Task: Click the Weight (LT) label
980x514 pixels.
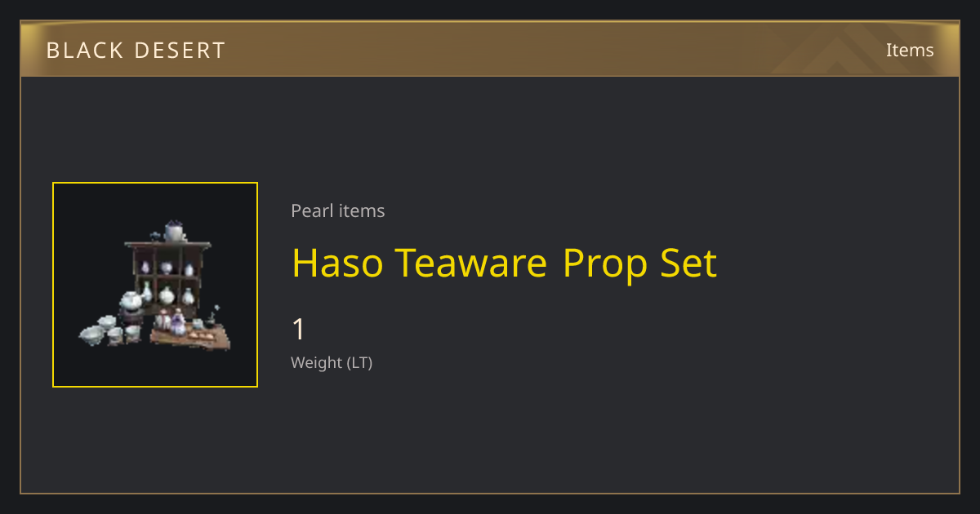Action: click(x=332, y=362)
